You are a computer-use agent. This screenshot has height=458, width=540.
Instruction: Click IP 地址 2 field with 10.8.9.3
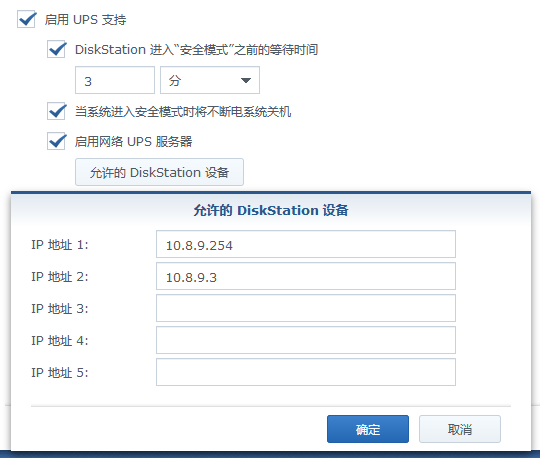click(306, 276)
